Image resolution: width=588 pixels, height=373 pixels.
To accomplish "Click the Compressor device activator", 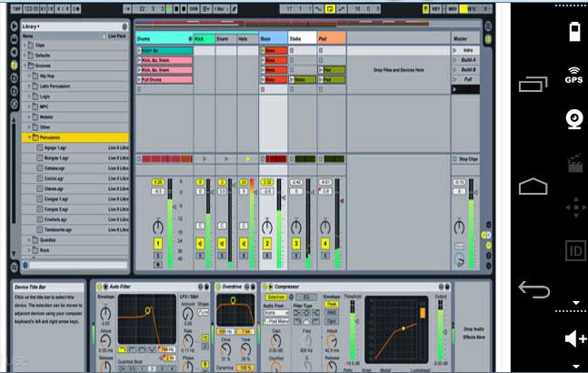I will point(264,287).
